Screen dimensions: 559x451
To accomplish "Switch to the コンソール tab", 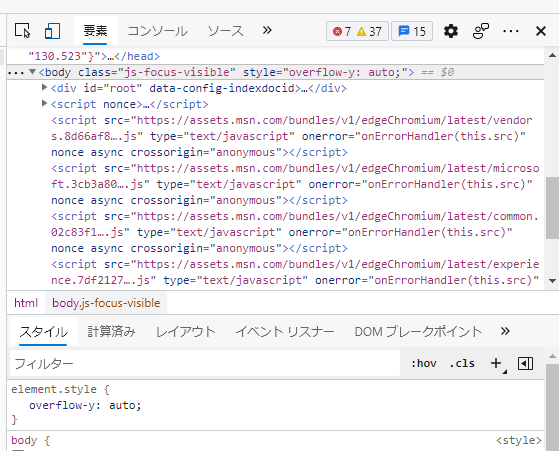I will coord(158,31).
